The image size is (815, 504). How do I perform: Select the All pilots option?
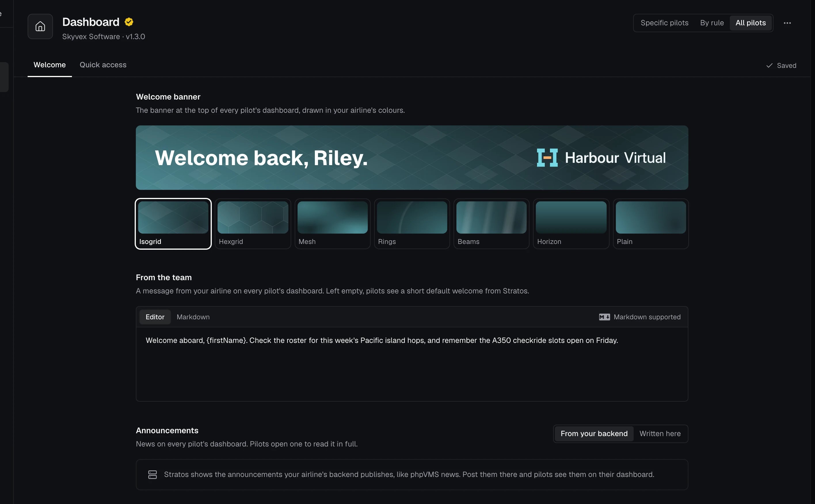coord(750,23)
